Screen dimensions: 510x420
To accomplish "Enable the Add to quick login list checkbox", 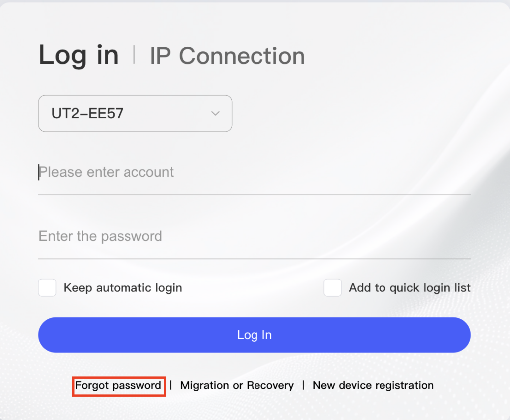I will [x=332, y=288].
